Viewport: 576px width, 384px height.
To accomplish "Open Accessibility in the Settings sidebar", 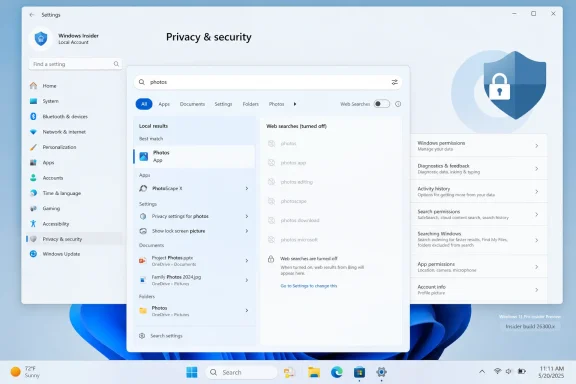I will tap(75, 224).
